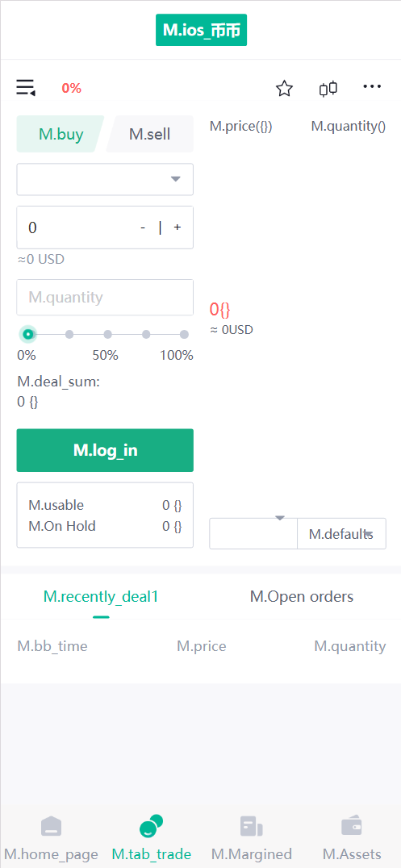Switch to the M.Open orders tab
This screenshot has height=868, width=401.
pos(302,597)
